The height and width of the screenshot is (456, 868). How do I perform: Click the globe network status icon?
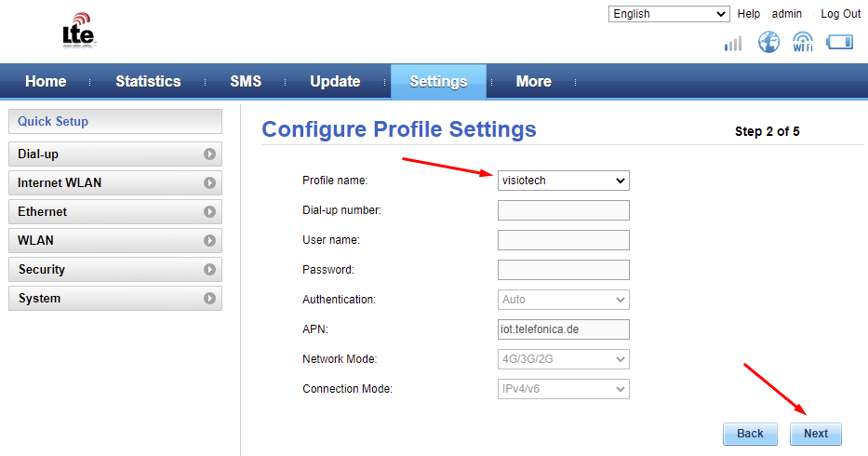(x=768, y=42)
